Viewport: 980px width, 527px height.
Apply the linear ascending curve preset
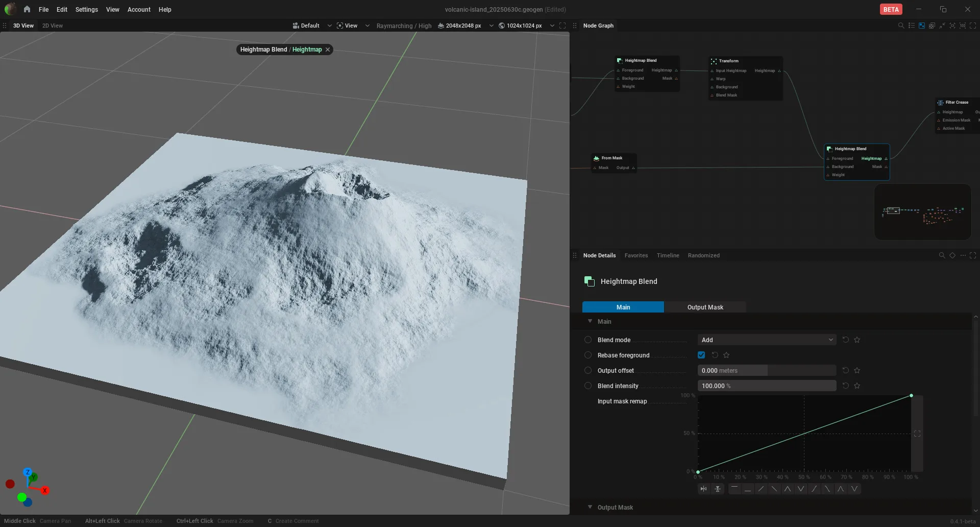(x=761, y=489)
